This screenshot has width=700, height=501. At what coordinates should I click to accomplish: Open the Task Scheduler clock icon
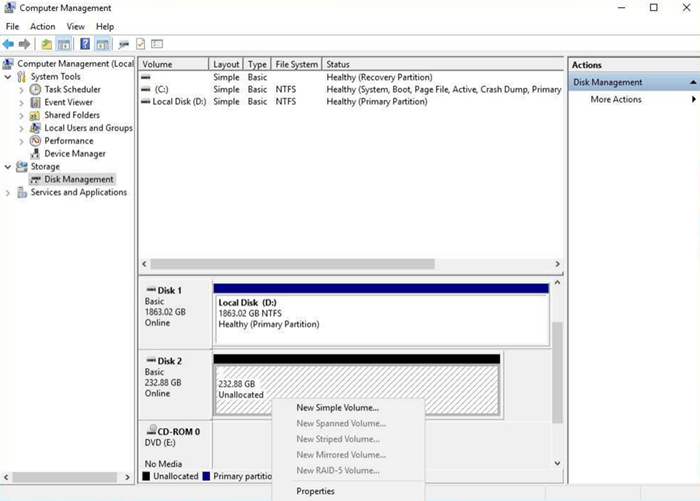[36, 89]
